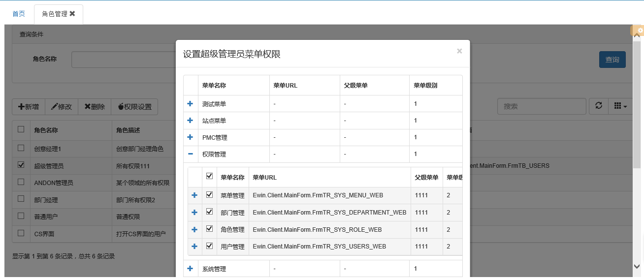Check the ANDON管理员 role checkbox

tap(21, 182)
